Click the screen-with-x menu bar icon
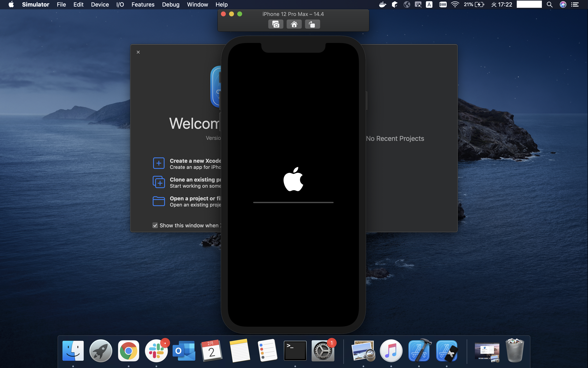The image size is (588, 368). [x=418, y=4]
